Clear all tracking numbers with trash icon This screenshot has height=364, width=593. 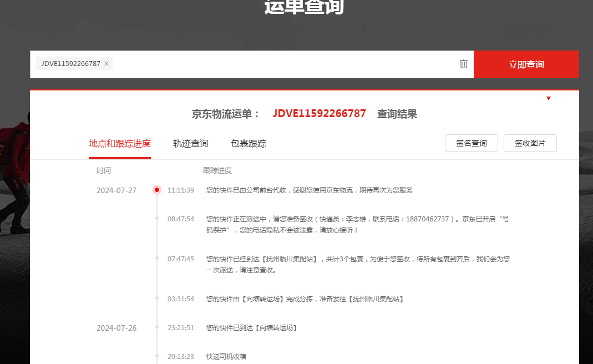pyautogui.click(x=464, y=64)
